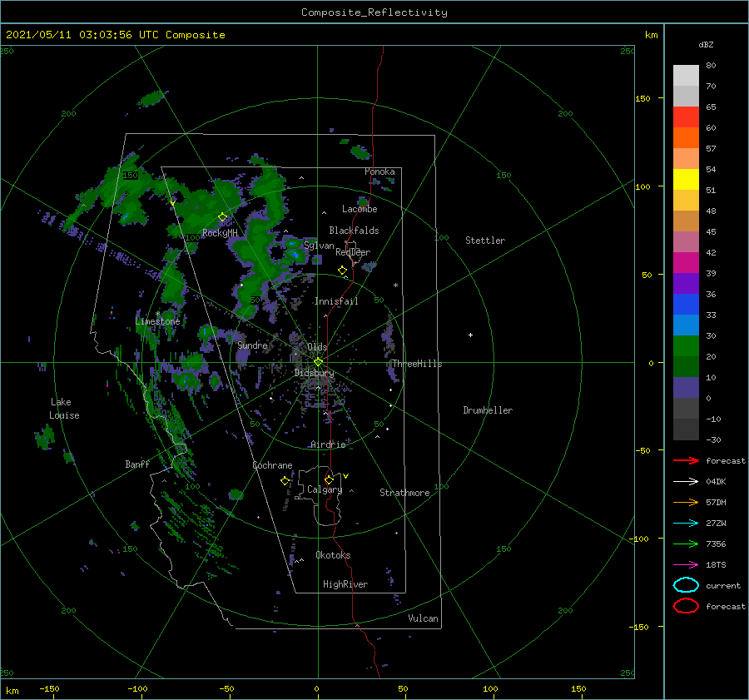Click the Didsbury label

314,373
